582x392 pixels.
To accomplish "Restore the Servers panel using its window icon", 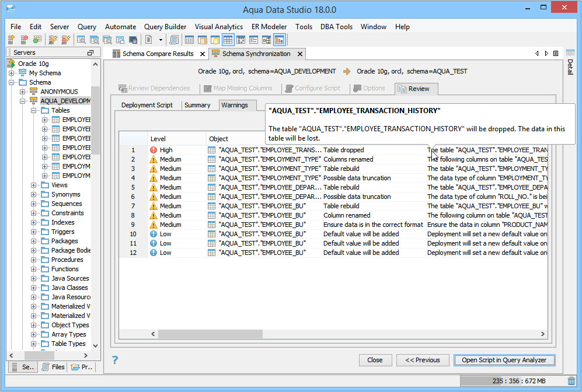I will point(90,52).
